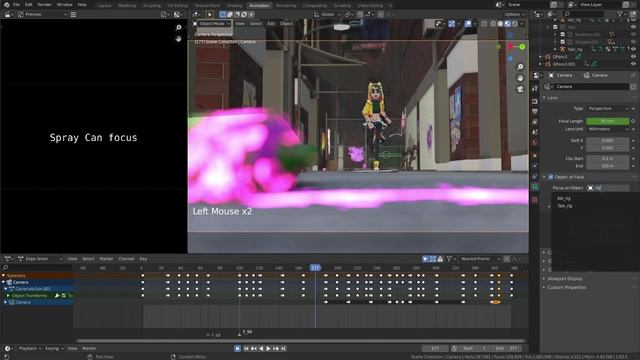Select solid viewport shading sphere

click(500, 24)
